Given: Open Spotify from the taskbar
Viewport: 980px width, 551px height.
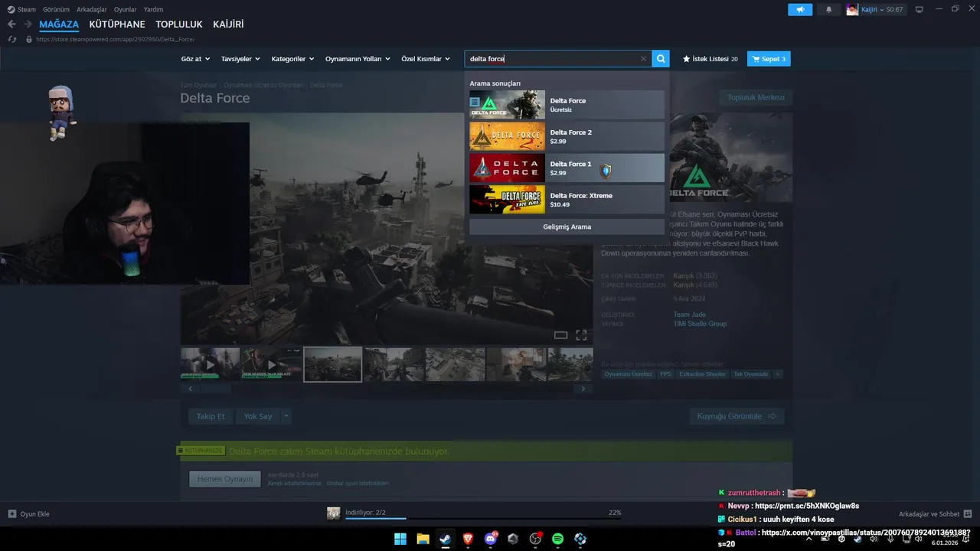Looking at the screenshot, I should click(558, 539).
